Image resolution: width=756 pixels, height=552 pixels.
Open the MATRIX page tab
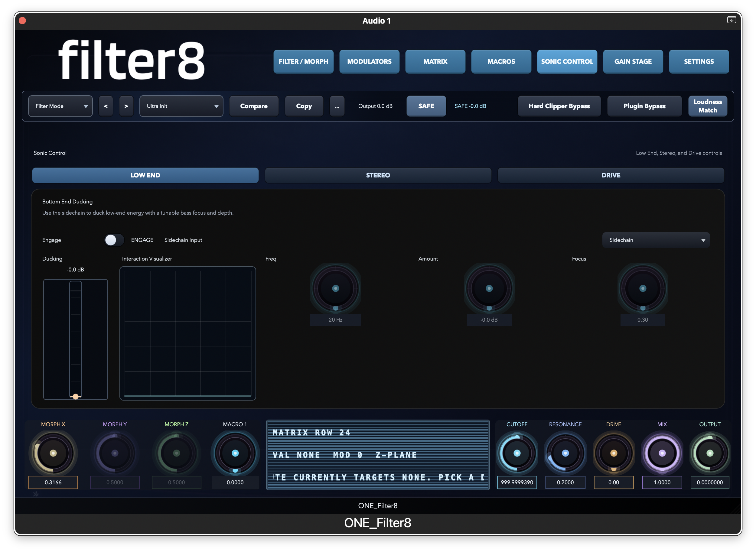435,61
